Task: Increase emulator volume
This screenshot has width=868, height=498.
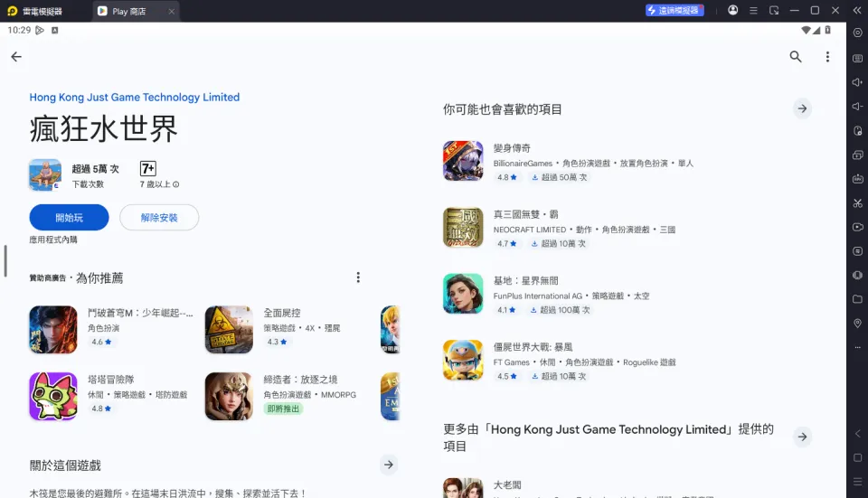Action: [857, 82]
